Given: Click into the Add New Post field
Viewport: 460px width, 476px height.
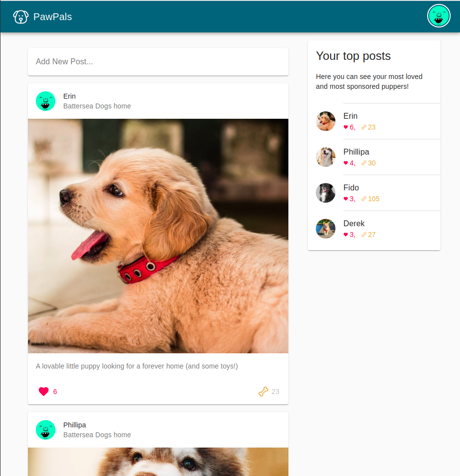Looking at the screenshot, I should click(x=158, y=62).
